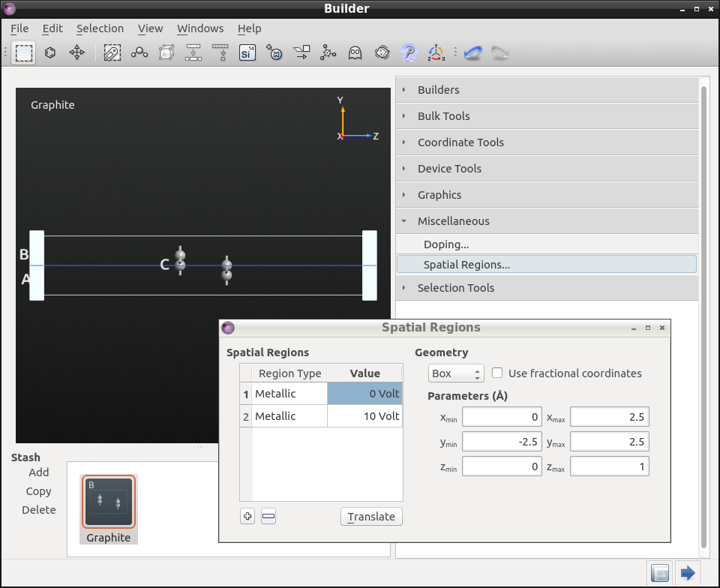The width and height of the screenshot is (720, 588).
Task: Click the Value column header
Action: tap(364, 373)
